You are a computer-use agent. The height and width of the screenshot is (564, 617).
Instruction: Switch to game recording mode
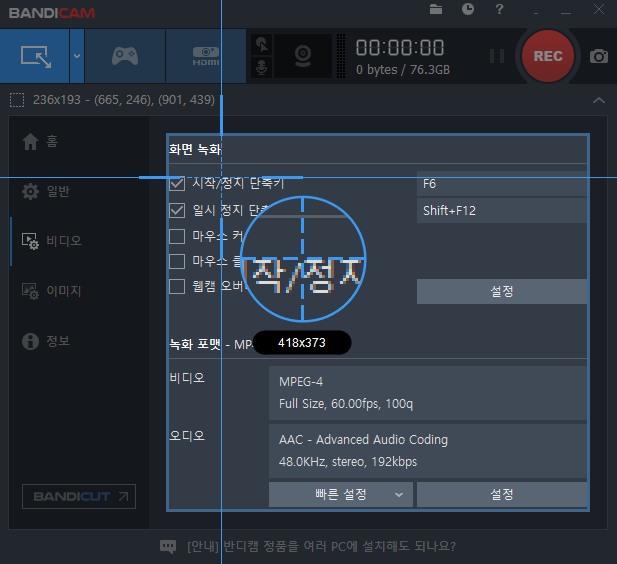coord(125,56)
